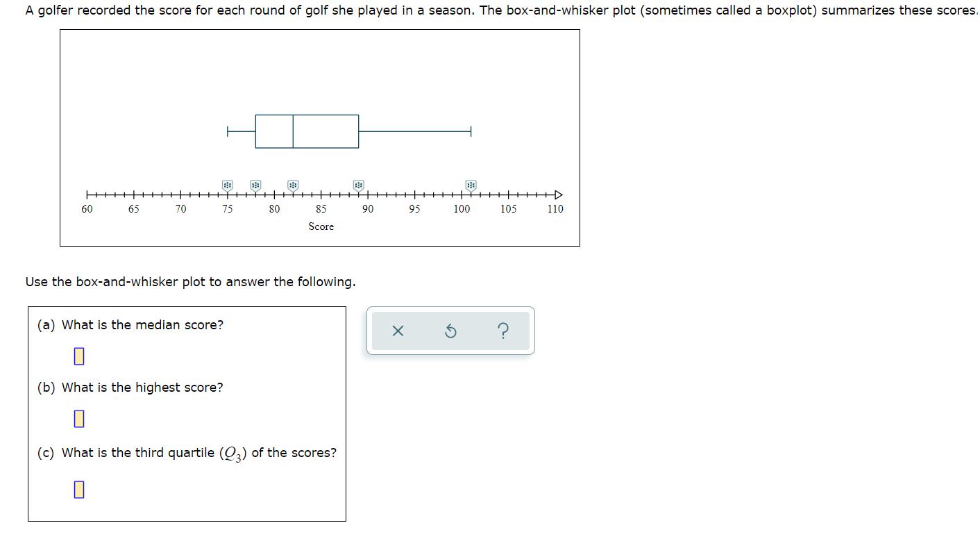The image size is (980, 539).
Task: Click the 60 tick label on the axis
Action: click(86, 208)
